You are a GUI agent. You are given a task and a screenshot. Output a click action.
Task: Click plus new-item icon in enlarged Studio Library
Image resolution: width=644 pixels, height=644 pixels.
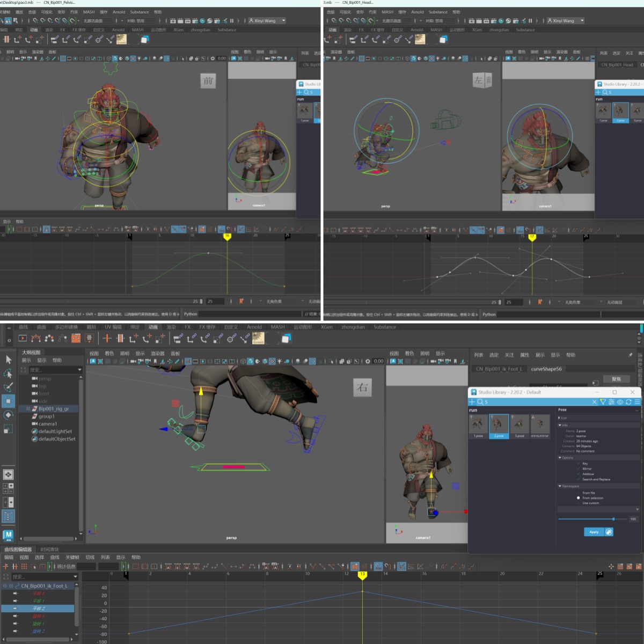472,401
